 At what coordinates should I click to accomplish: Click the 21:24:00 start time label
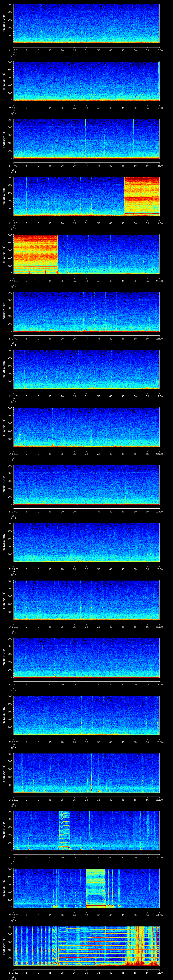tap(13, 569)
